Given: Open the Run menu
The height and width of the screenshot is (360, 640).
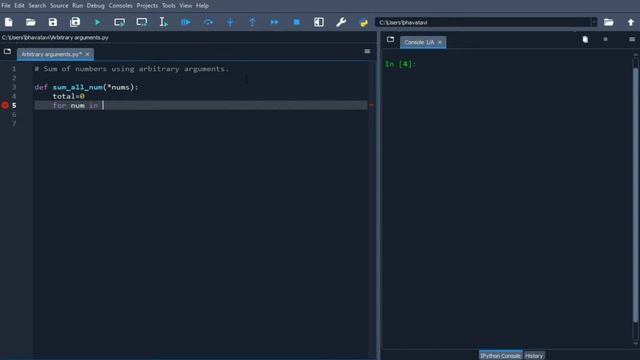Looking at the screenshot, I should pos(78,6).
